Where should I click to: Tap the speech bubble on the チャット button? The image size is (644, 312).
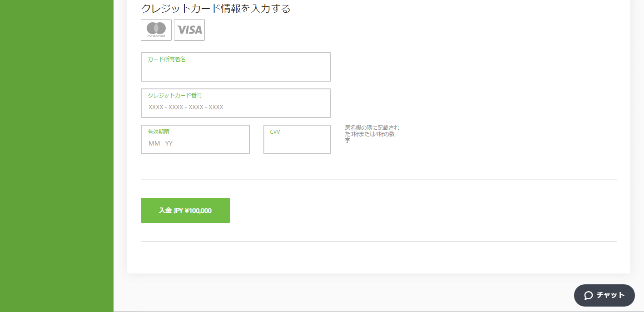click(x=590, y=295)
